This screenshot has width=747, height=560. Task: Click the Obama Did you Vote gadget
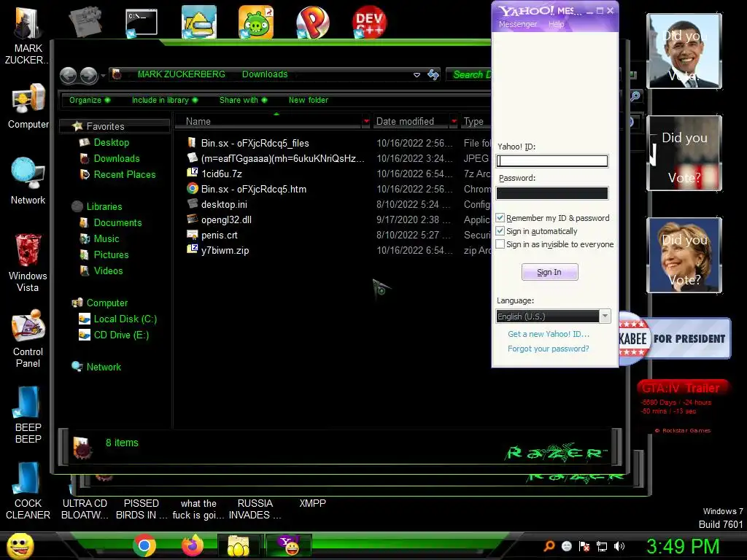684,51
